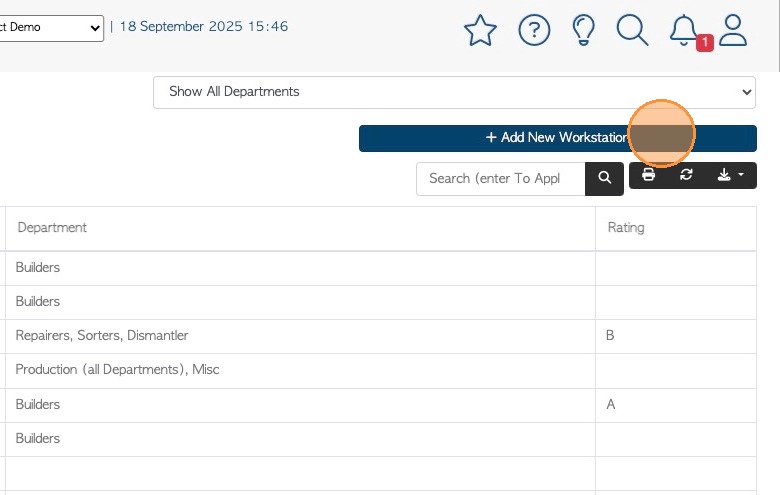
Task: Open the help question mark icon
Action: [534, 31]
